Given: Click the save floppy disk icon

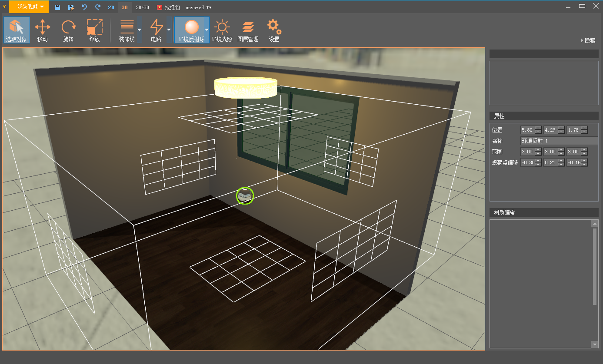Looking at the screenshot, I should tap(57, 7).
